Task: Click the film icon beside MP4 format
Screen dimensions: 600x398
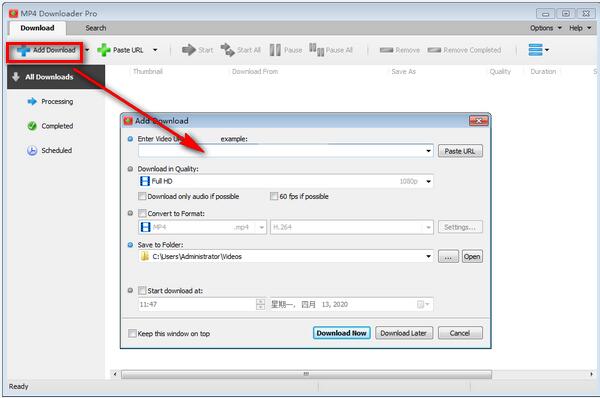Action: [x=145, y=227]
